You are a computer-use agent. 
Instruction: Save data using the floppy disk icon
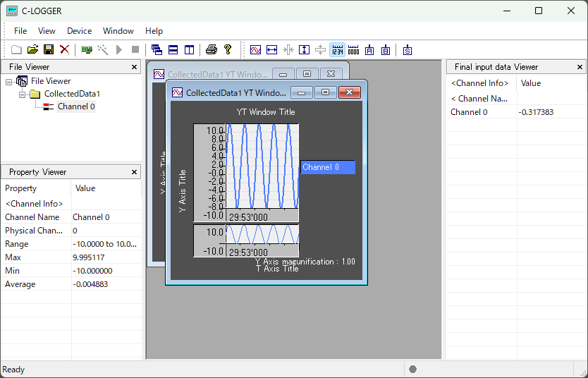click(x=49, y=49)
